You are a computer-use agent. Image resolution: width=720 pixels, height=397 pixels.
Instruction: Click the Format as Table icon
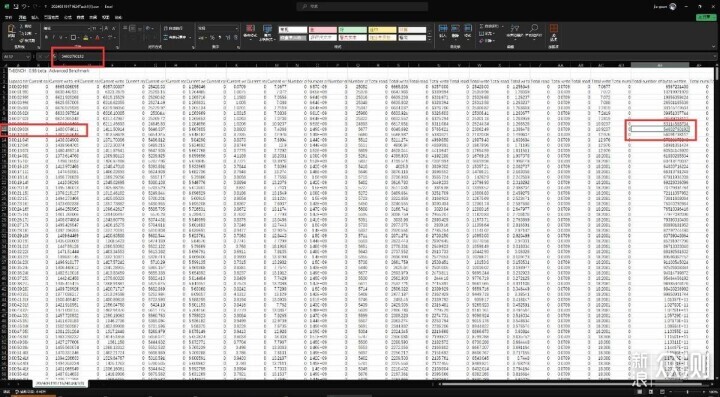click(267, 32)
